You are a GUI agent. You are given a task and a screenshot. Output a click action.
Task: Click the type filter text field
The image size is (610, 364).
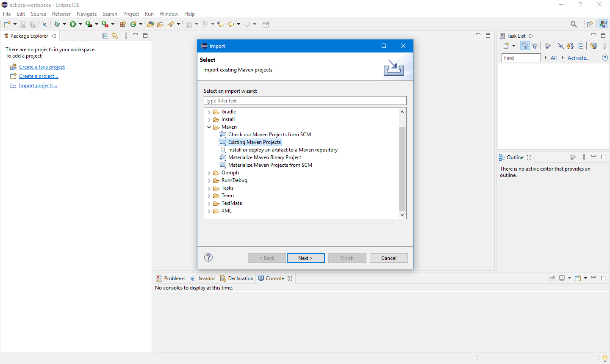click(305, 101)
